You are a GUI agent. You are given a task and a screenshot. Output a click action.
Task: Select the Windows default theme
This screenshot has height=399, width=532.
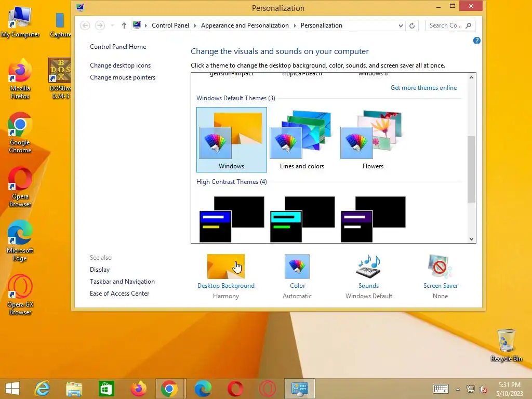(231, 140)
